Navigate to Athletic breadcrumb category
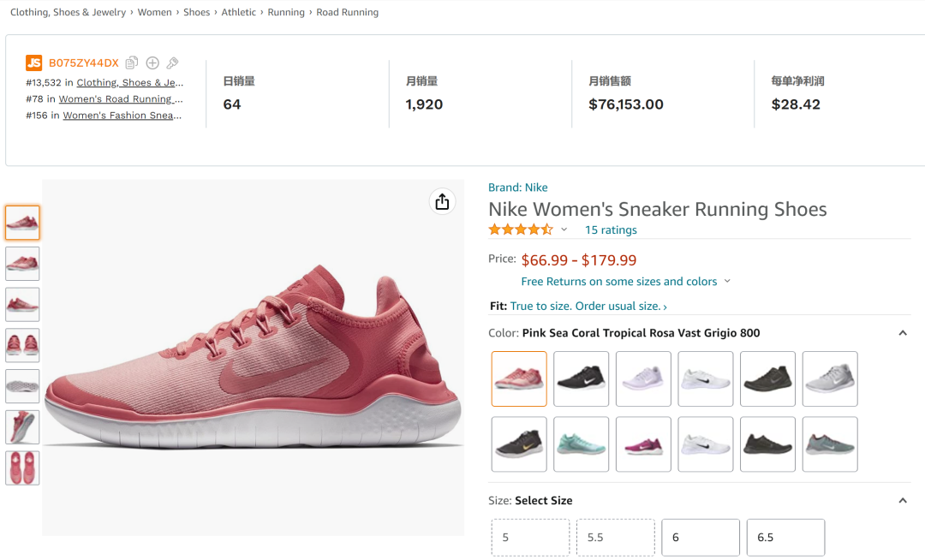Viewport: 925px width, 560px height. (x=238, y=12)
